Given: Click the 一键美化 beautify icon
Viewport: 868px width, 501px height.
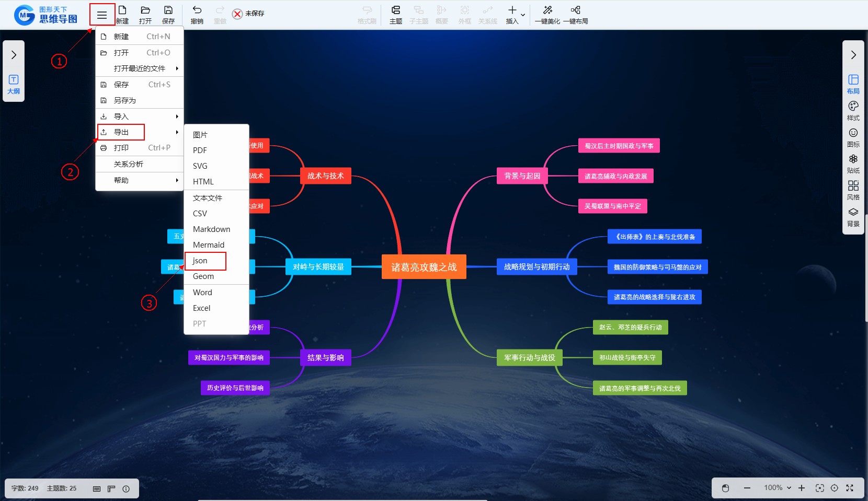Looking at the screenshot, I should [x=547, y=15].
